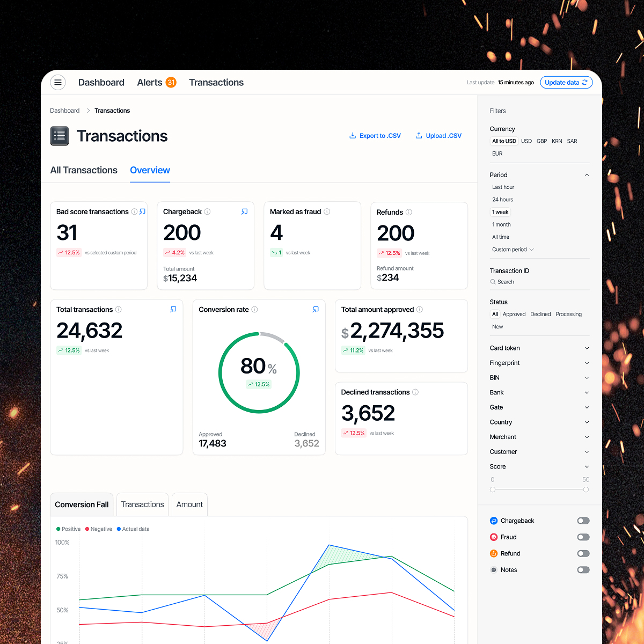644x644 pixels.
Task: Click the orange Refund icon in sidebar
Action: 494,553
